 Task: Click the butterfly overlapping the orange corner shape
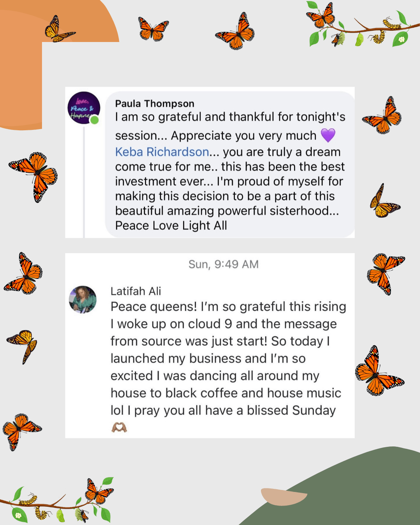58,30
